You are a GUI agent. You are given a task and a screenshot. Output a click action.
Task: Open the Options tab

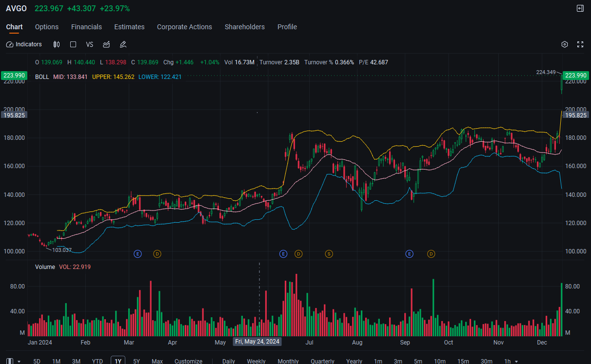47,27
